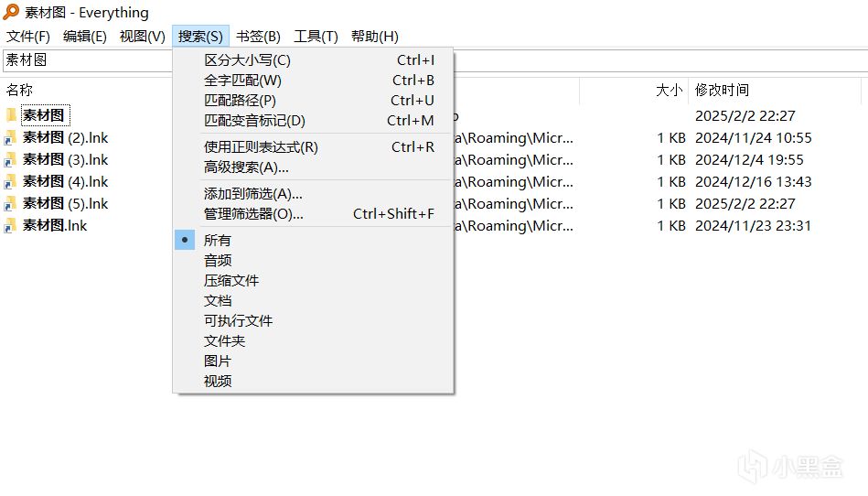868x496 pixels.
Task: Click the Everything magnifier icon in title bar
Action: point(10,12)
